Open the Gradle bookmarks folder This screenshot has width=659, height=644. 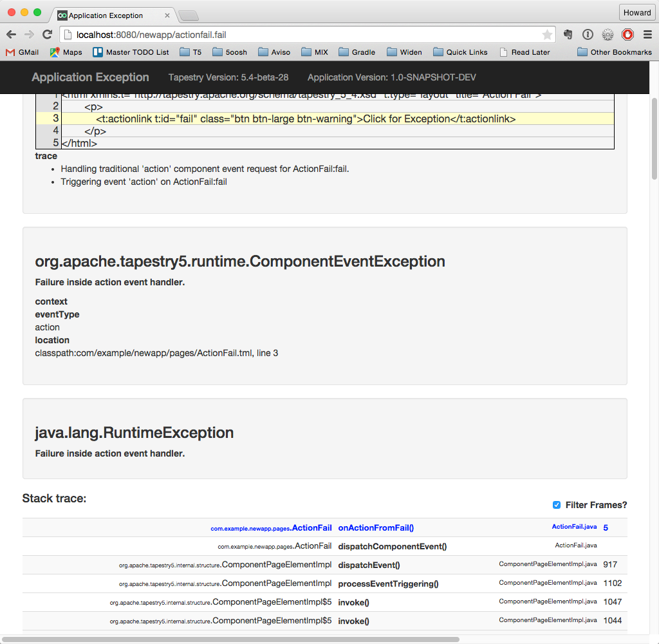pyautogui.click(x=357, y=52)
